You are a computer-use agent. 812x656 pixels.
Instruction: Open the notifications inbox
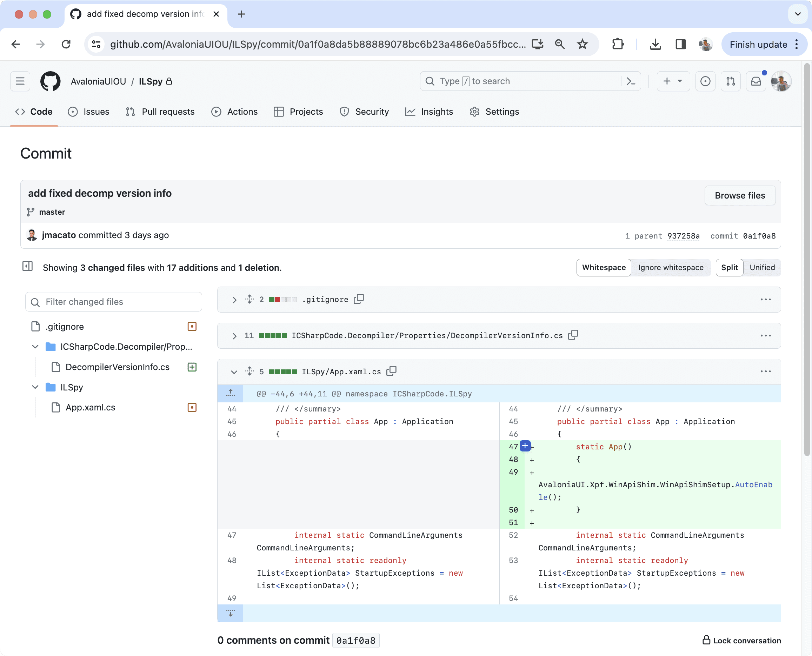(x=756, y=81)
